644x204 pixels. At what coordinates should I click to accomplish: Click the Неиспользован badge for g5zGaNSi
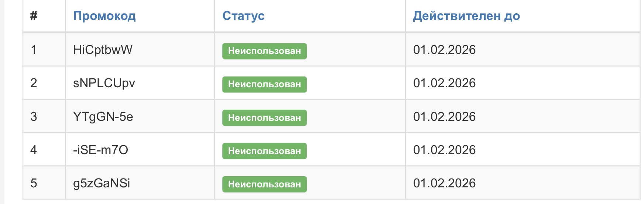[x=264, y=184]
